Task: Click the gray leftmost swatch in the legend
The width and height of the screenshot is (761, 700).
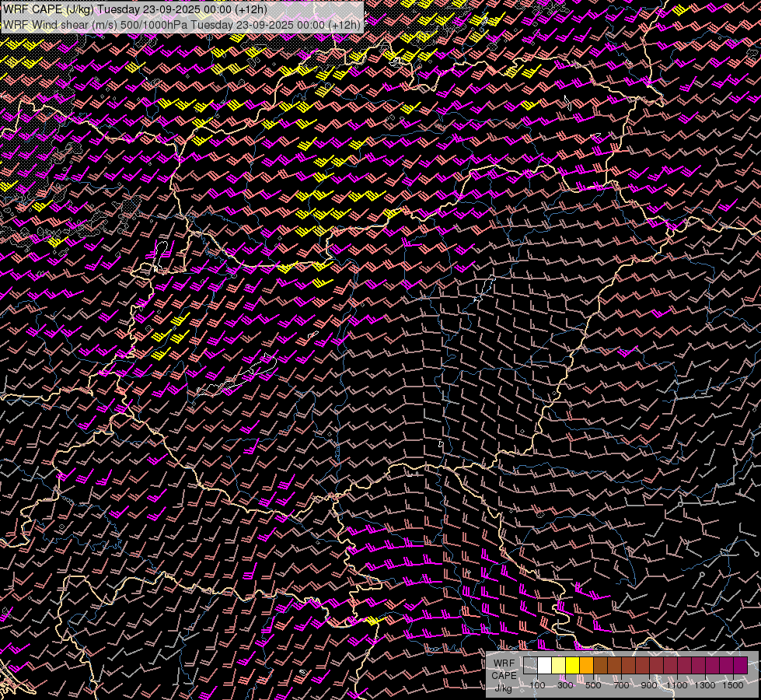Action: tap(531, 666)
